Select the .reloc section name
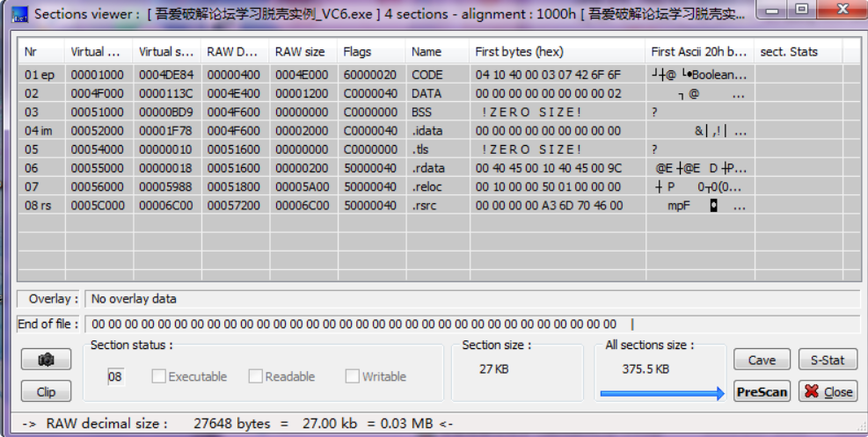 coord(427,186)
